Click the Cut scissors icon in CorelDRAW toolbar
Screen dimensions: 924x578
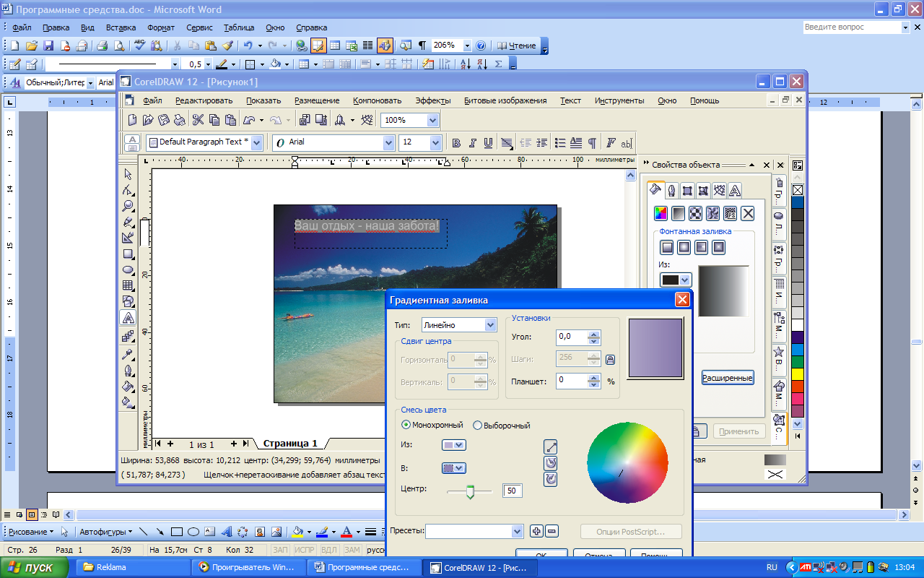(197, 120)
